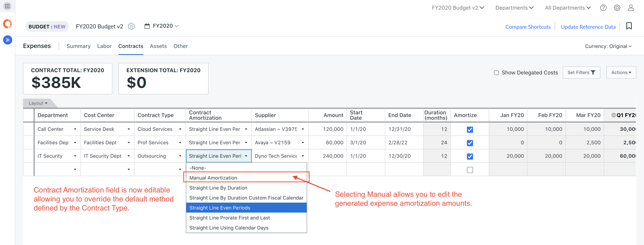This screenshot has height=245, width=644.
Task: Select Straight Line By Duration option
Action: 246,188
